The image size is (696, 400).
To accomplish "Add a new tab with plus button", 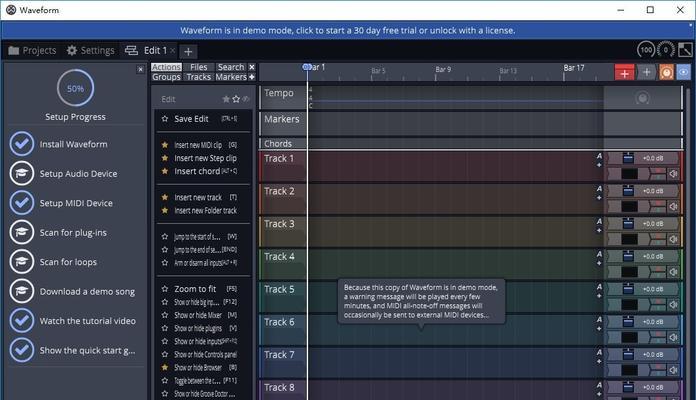I will pyautogui.click(x=188, y=51).
